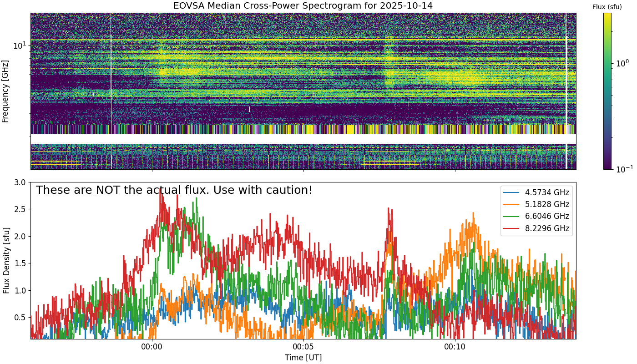Click the Frequency [GHz] axis label
Image resolution: width=637 pixels, height=364 pixels.
(5, 91)
